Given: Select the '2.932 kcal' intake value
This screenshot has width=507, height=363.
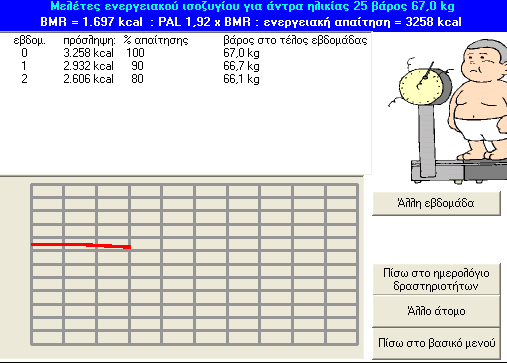Looking at the screenshot, I should (88, 66).
